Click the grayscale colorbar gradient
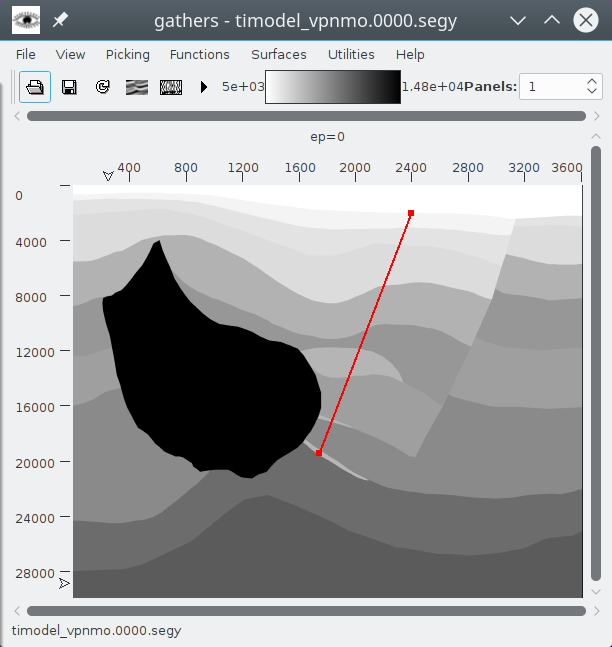The image size is (612, 647). click(x=333, y=87)
